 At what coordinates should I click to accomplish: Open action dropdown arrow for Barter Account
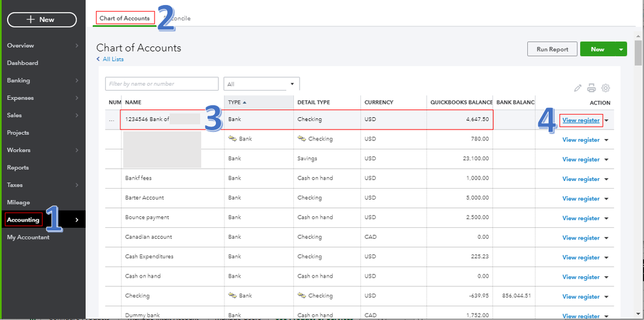point(607,198)
